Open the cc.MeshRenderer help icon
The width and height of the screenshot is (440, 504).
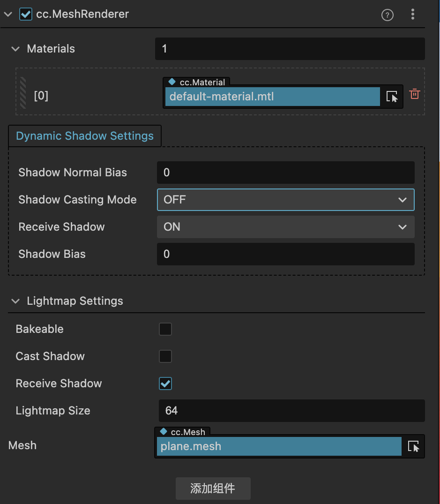point(387,15)
